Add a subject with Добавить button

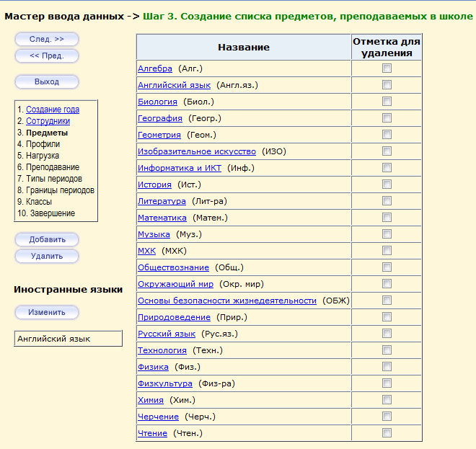[47, 239]
